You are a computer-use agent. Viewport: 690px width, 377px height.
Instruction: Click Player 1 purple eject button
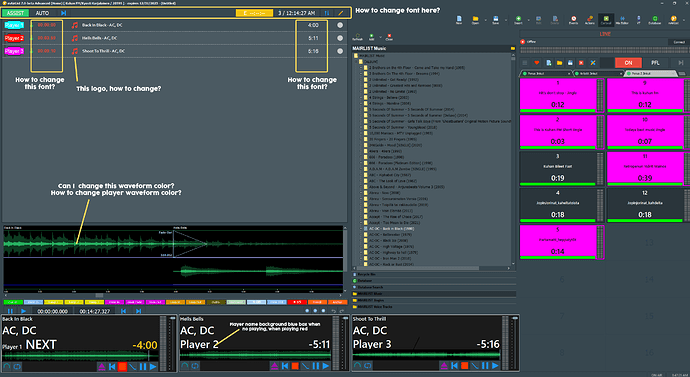pos(102,366)
